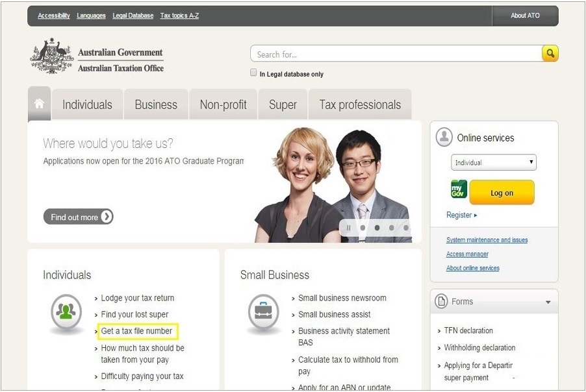This screenshot has height=392, width=586.
Task: Open the Legal Database link
Action: [133, 16]
